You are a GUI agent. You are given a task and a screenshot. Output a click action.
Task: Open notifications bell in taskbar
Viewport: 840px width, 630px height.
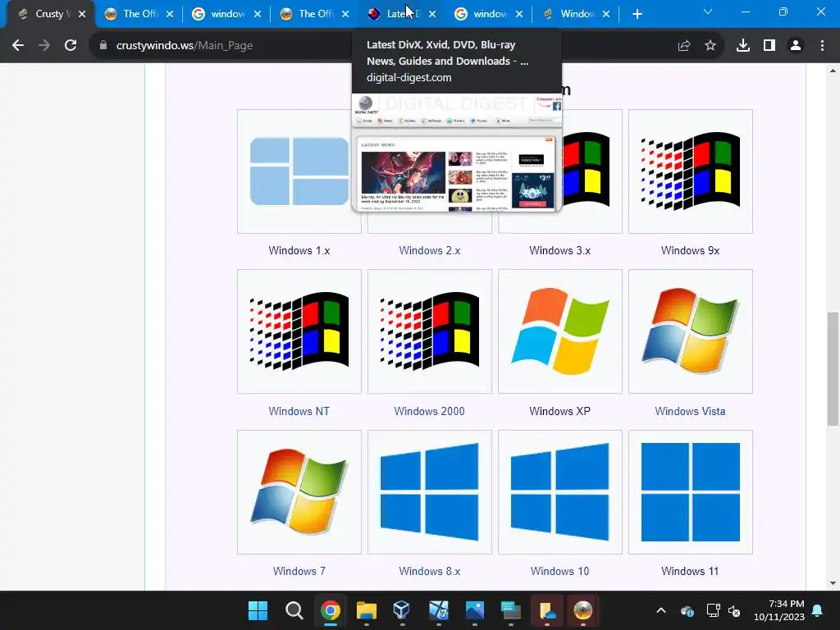coord(818,610)
